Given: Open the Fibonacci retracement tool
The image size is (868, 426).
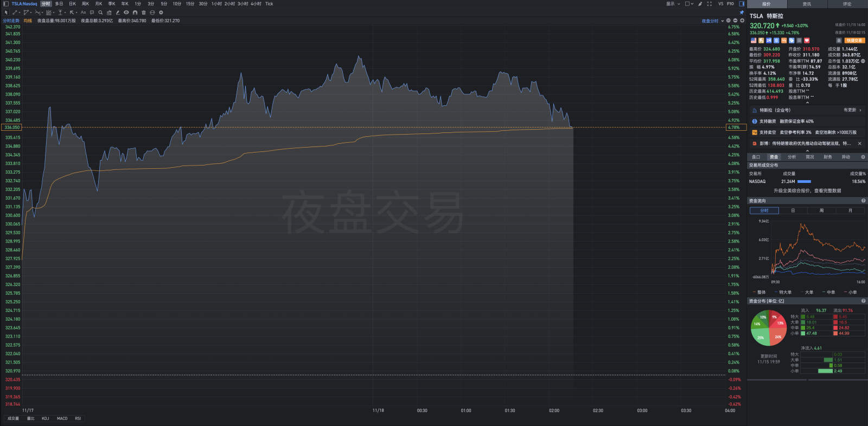Looking at the screenshot, I should [49, 12].
